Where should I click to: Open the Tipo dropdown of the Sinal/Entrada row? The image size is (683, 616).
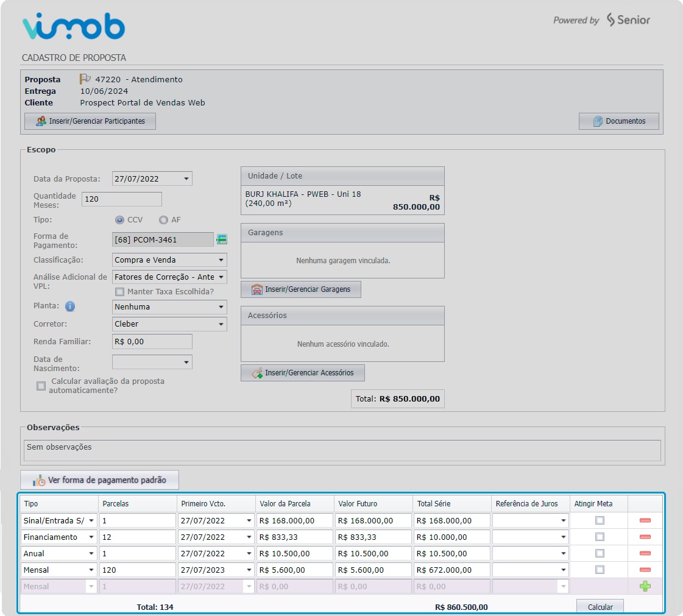(91, 520)
